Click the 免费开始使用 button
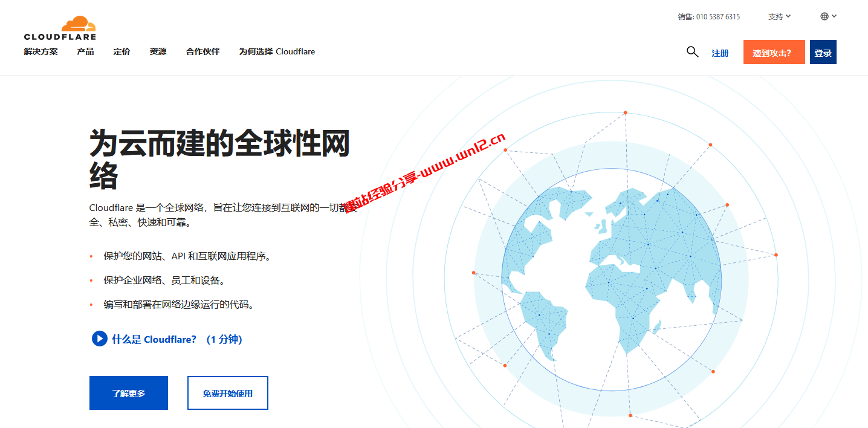Viewport: 868px width, 428px height. click(227, 392)
